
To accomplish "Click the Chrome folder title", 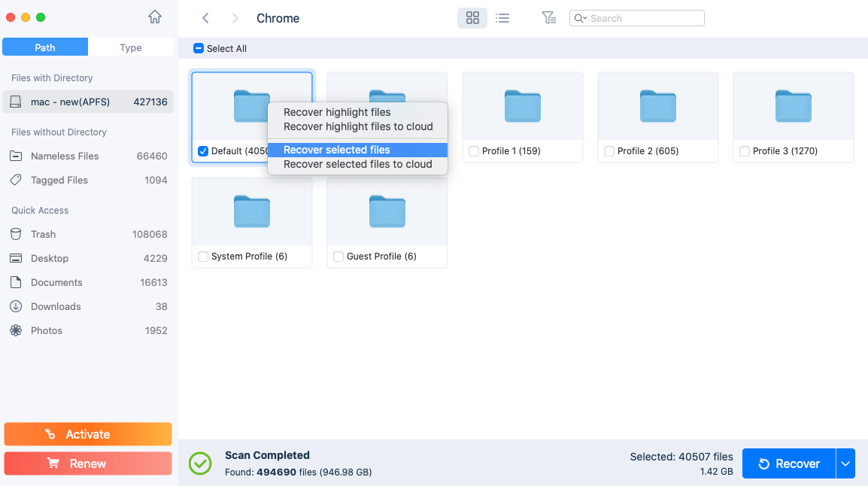I will (278, 18).
